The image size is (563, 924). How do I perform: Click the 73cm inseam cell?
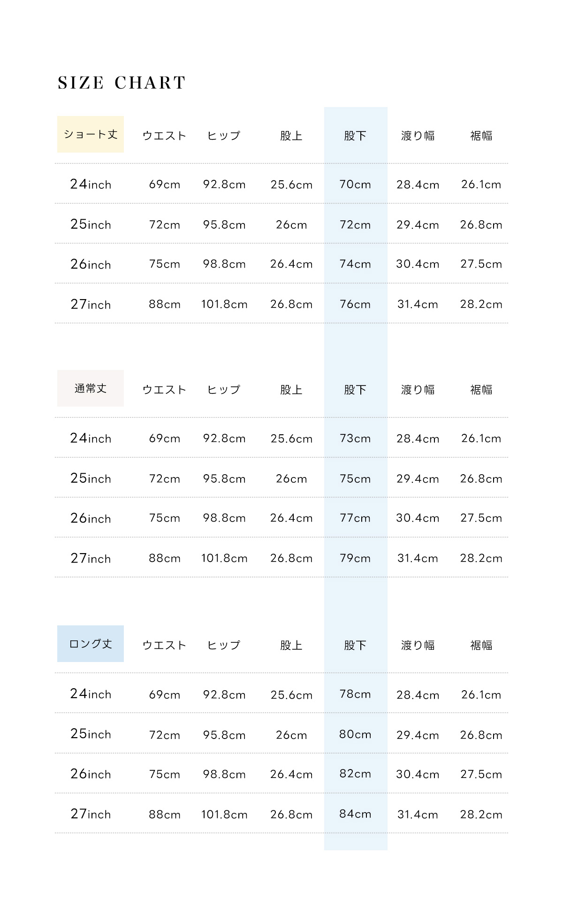pyautogui.click(x=355, y=439)
